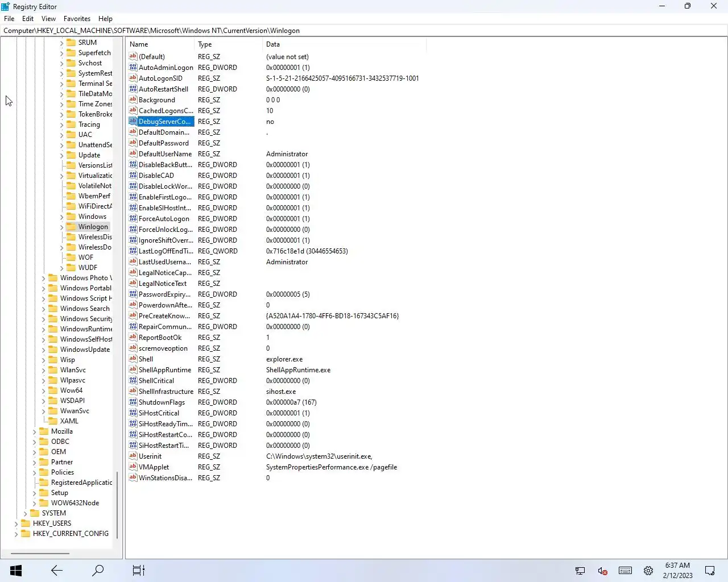This screenshot has height=582, width=728.
Task: Click the DefaultPassword string value icon
Action: tap(133, 143)
